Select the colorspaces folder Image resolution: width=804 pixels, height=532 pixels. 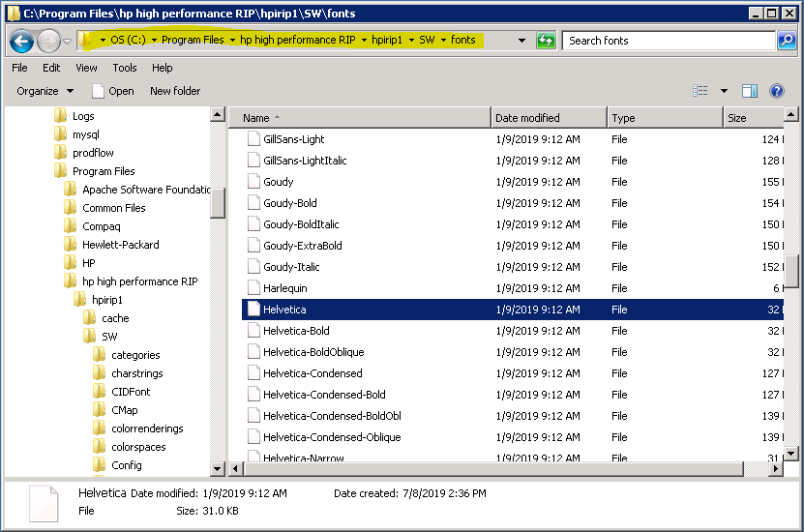coord(130,447)
